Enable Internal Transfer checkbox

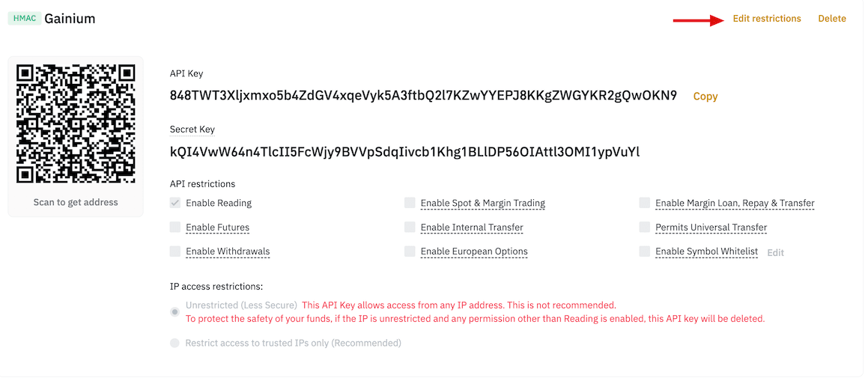[x=410, y=228]
